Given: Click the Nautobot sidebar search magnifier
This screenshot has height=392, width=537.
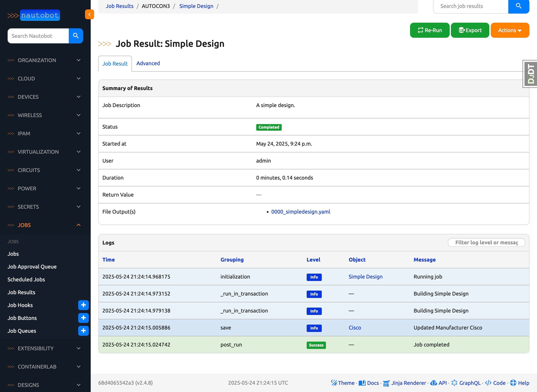Looking at the screenshot, I should 76,36.
